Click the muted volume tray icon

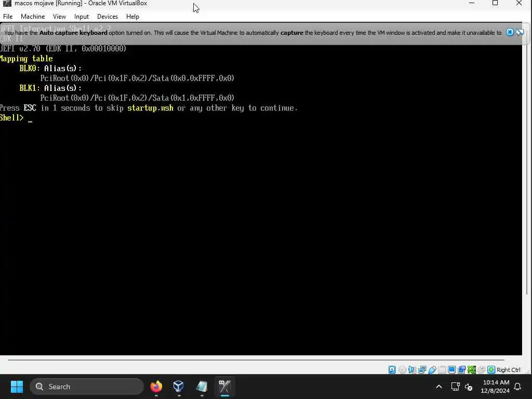click(x=469, y=387)
